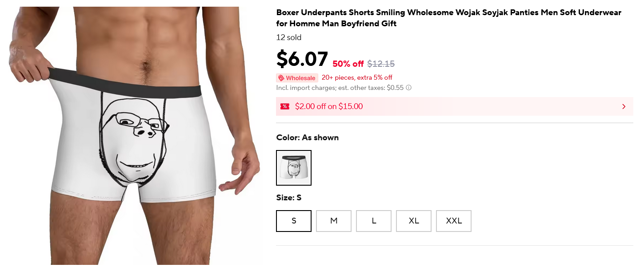Click the '12 sold' count
Screen dimensions: 644x268
coord(289,37)
